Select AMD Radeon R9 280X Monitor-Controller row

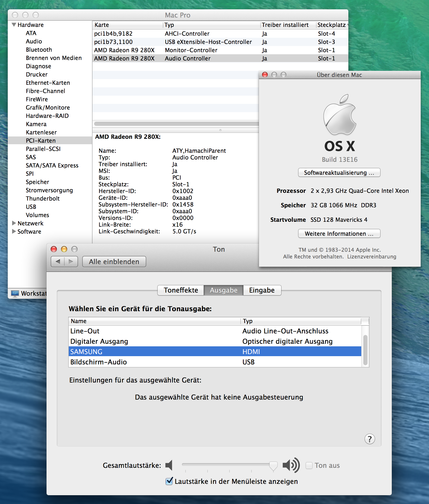pos(220,50)
